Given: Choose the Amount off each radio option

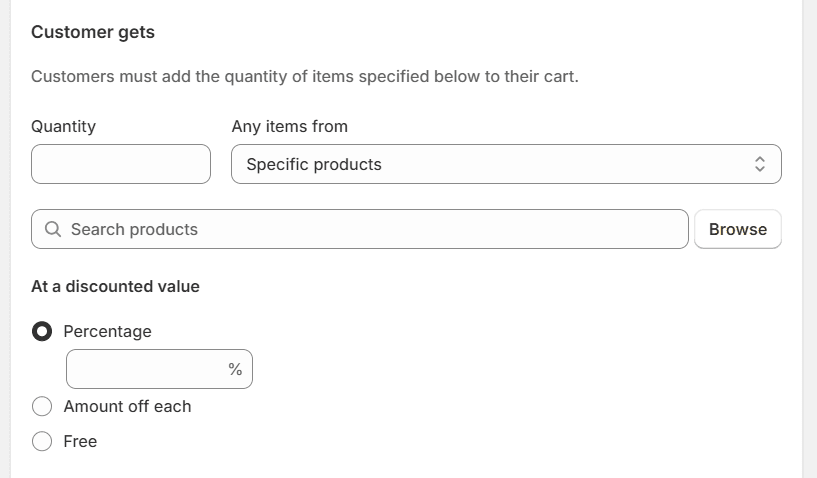Looking at the screenshot, I should coord(42,406).
